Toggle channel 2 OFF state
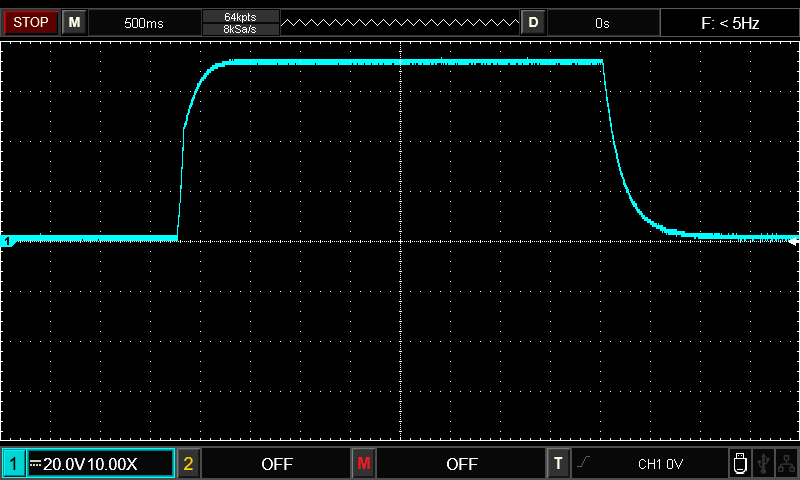Viewport: 800px width, 480px height. (276, 464)
